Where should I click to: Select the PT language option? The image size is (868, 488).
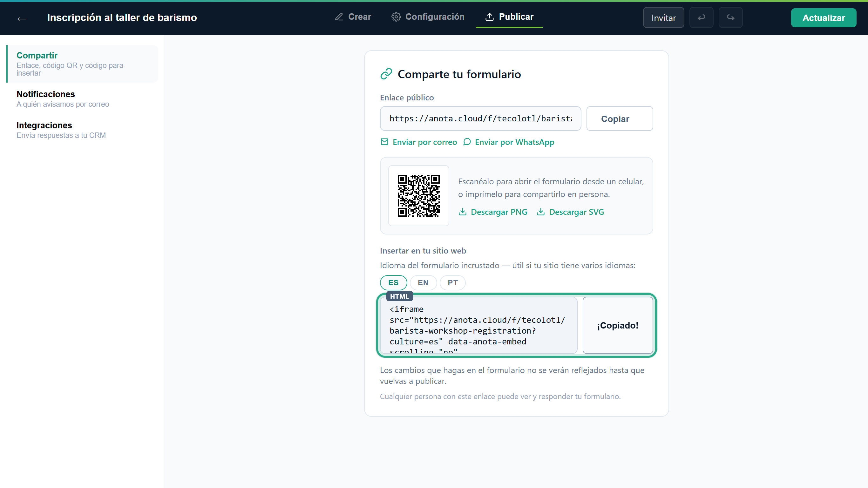(452, 282)
